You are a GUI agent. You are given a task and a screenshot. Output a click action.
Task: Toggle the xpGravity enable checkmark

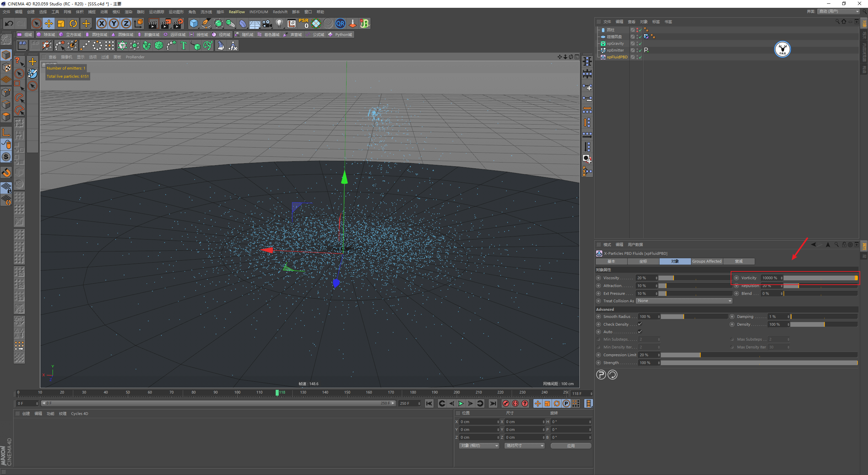(640, 43)
